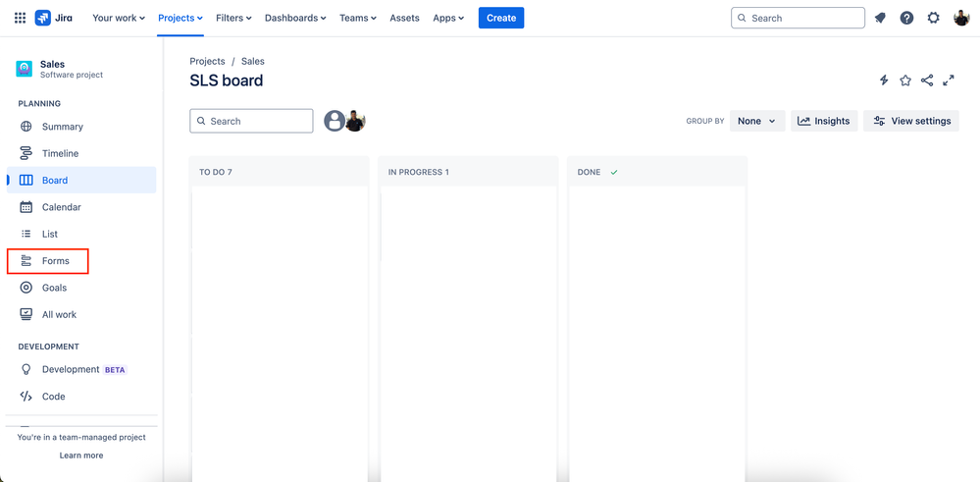Click the SLS board title

coord(227,80)
